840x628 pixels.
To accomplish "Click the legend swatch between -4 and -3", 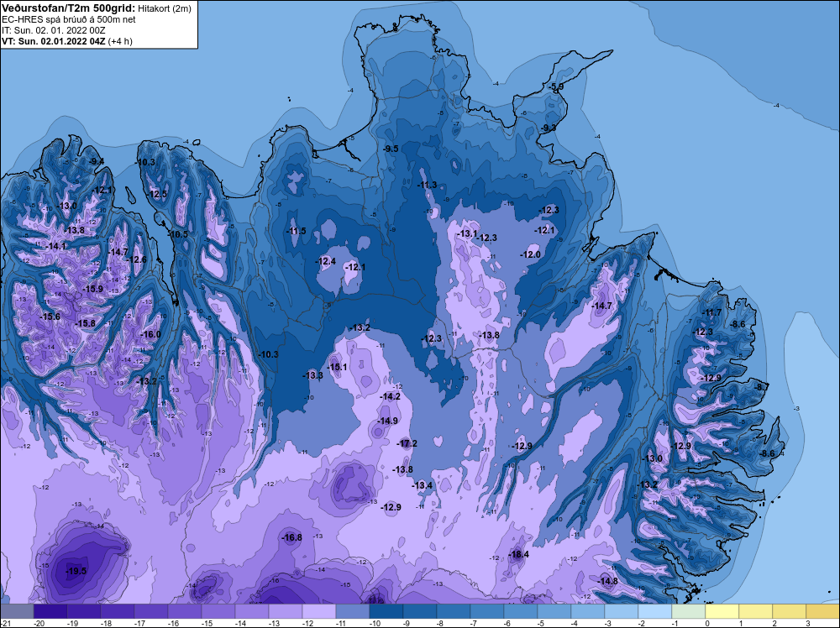I will (588, 611).
